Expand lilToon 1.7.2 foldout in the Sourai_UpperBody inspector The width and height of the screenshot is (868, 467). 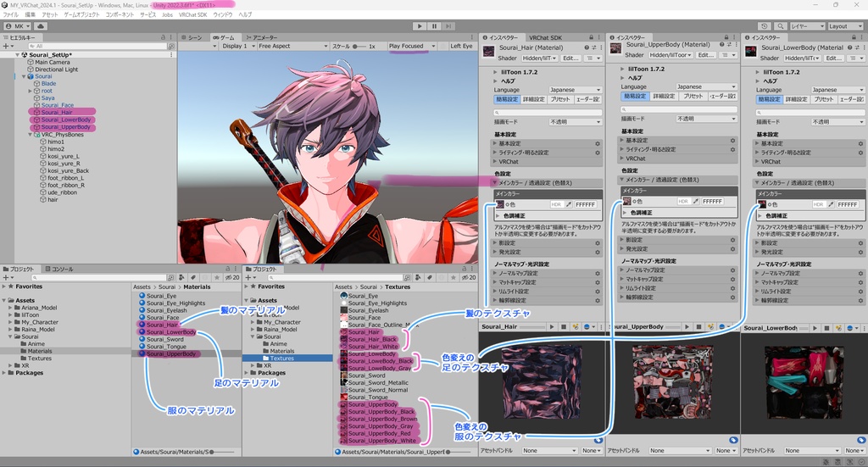[x=621, y=69]
